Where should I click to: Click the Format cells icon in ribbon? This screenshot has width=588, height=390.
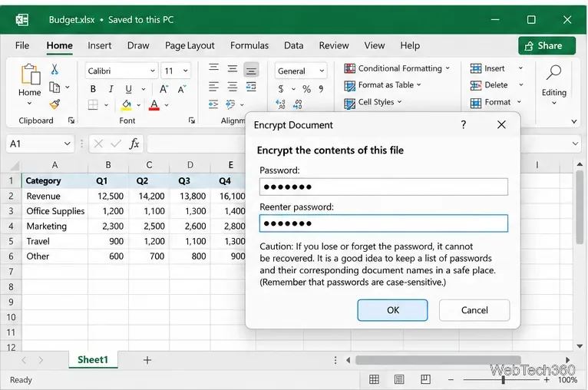pos(476,103)
